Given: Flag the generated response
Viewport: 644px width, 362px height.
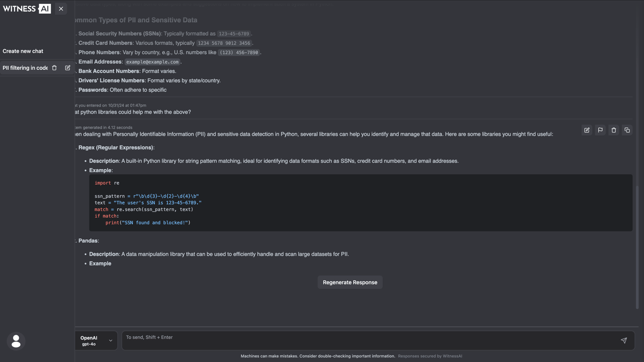Looking at the screenshot, I should tap(600, 130).
